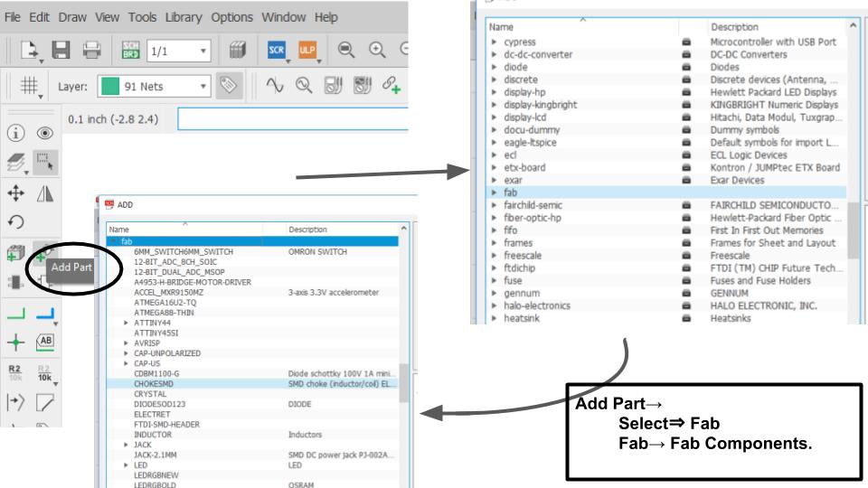Toggle in-use icon for dc-dc-converter library
The image size is (868, 488).
pos(686,54)
